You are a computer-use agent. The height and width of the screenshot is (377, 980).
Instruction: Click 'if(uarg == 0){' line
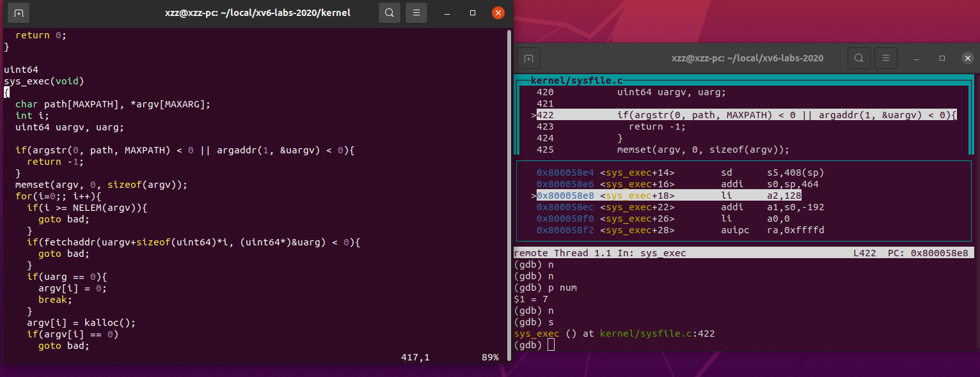click(67, 277)
